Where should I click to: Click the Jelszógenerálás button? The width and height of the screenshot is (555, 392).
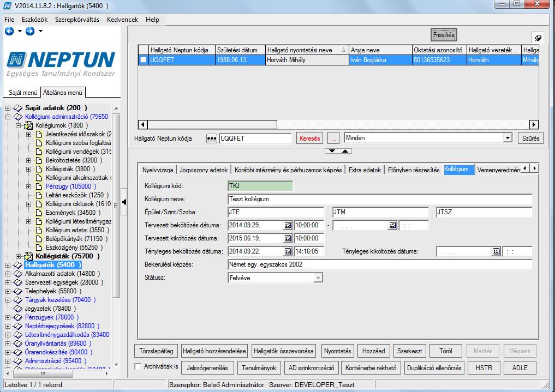tap(207, 368)
